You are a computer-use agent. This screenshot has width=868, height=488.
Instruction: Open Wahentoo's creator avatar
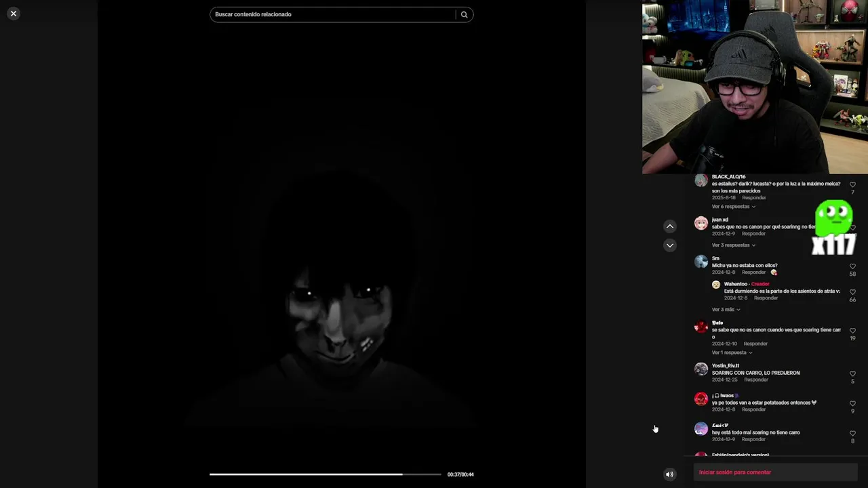pyautogui.click(x=715, y=285)
